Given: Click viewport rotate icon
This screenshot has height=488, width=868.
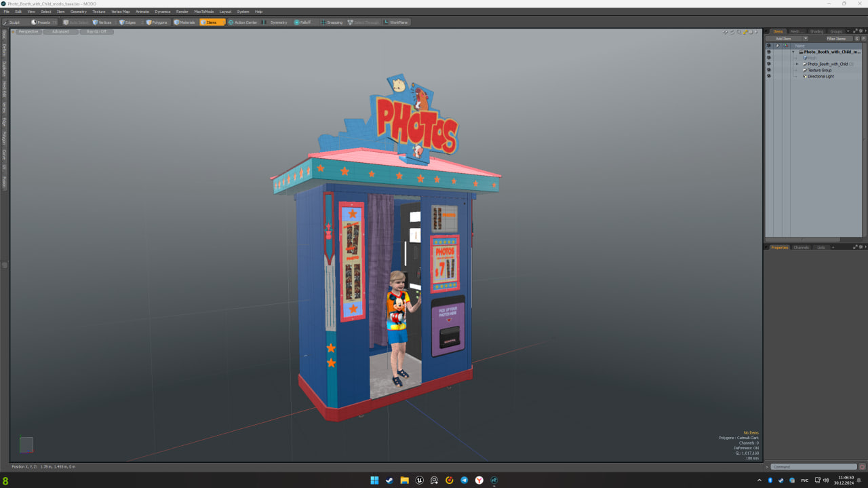Looking at the screenshot, I should (x=732, y=32).
